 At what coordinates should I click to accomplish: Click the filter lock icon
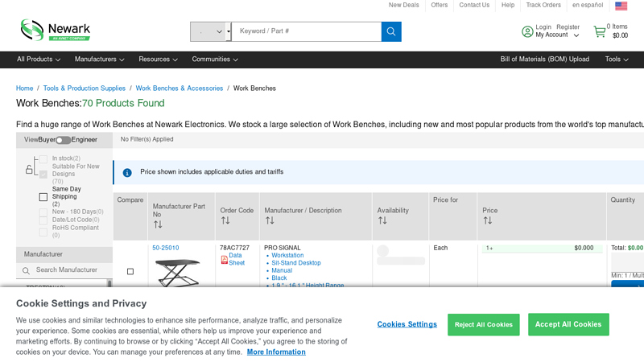click(x=29, y=169)
